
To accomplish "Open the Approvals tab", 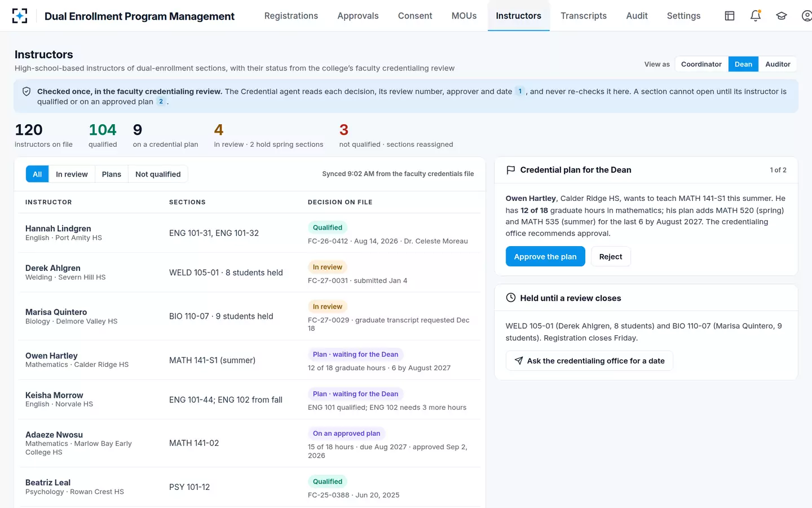I will pos(358,16).
